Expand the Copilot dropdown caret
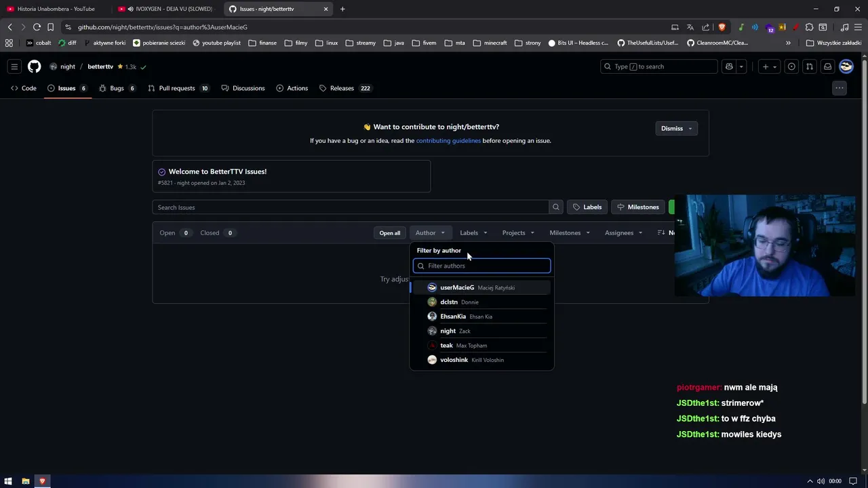 point(741,66)
